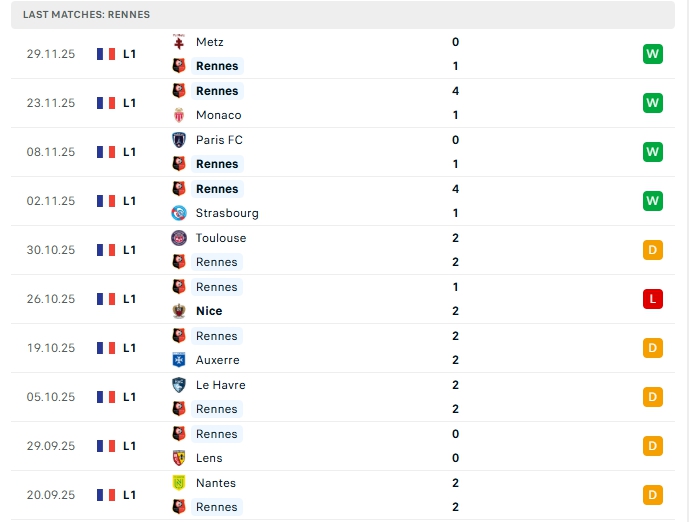The image size is (689, 522).
Task: Click the 08.11.25 match date
Action: point(51,152)
